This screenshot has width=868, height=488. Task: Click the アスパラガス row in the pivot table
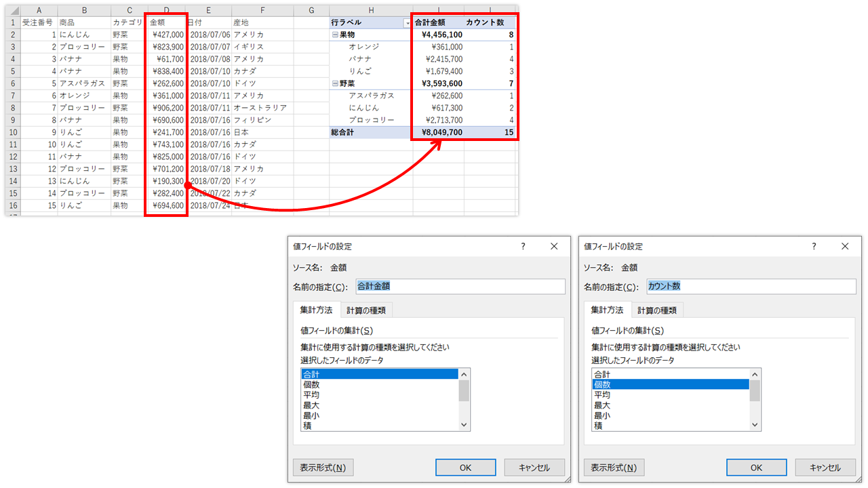[371, 96]
